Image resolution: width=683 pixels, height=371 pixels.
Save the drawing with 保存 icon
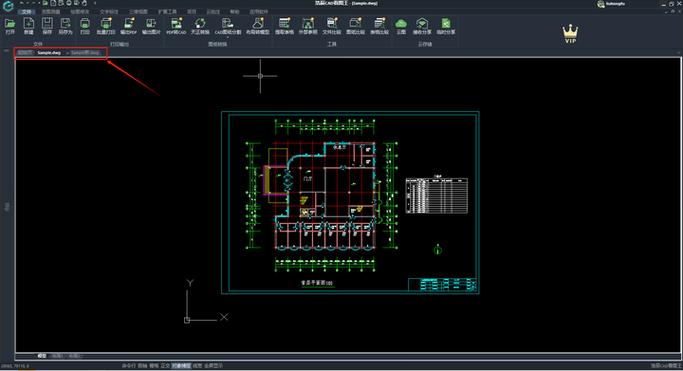click(47, 26)
